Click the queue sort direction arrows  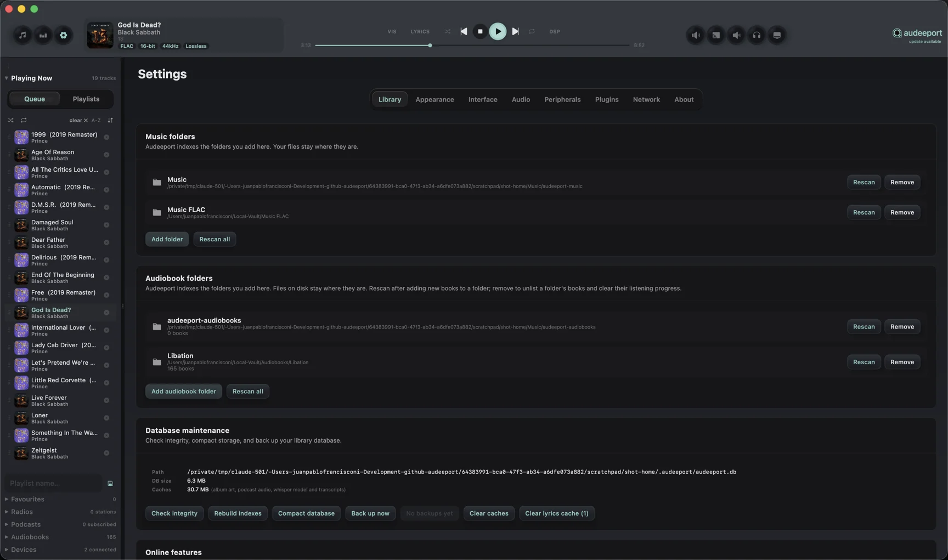110,120
